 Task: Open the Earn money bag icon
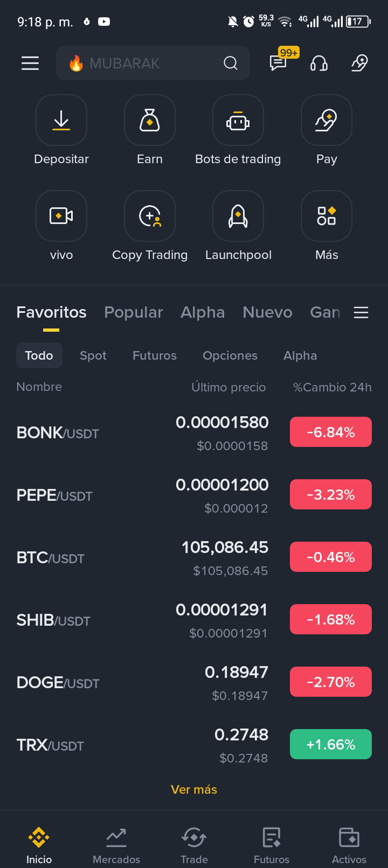pyautogui.click(x=149, y=120)
